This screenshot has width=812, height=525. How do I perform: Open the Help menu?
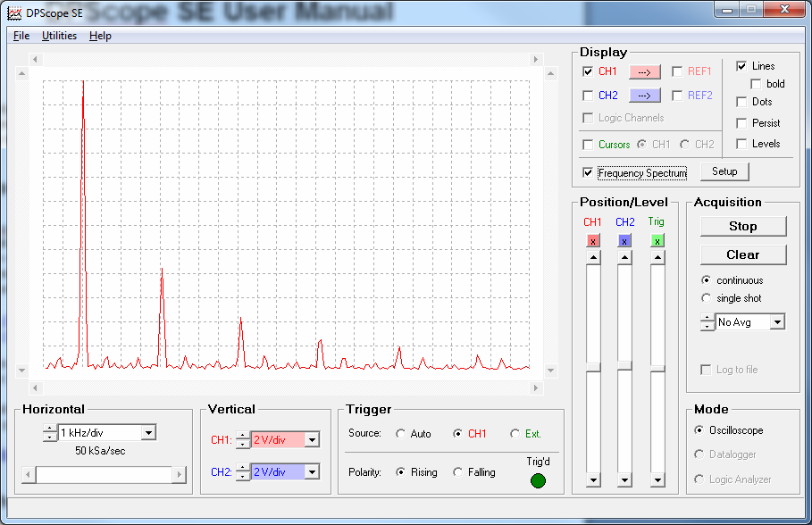coord(100,36)
